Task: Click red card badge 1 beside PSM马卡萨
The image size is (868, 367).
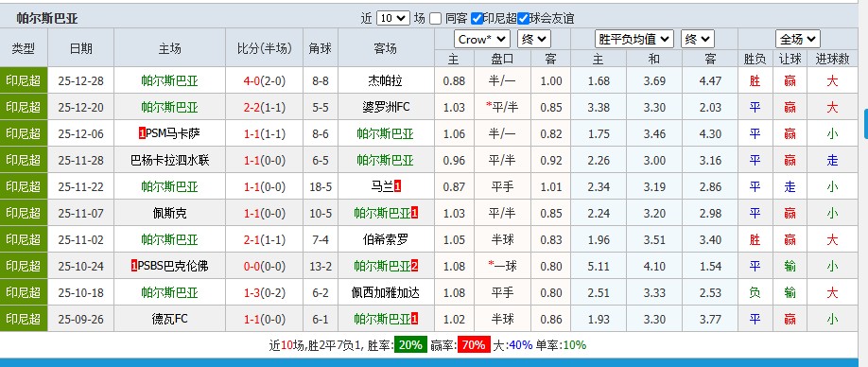Action: 142,133
